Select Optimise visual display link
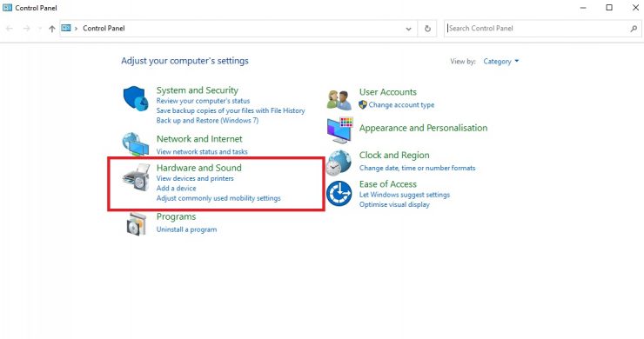 (394, 204)
